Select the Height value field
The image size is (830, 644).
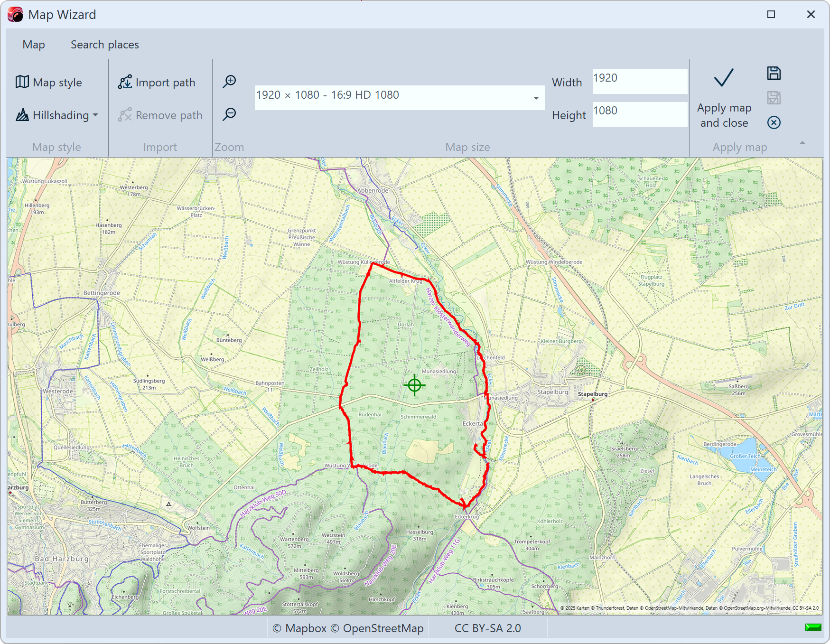(x=639, y=114)
